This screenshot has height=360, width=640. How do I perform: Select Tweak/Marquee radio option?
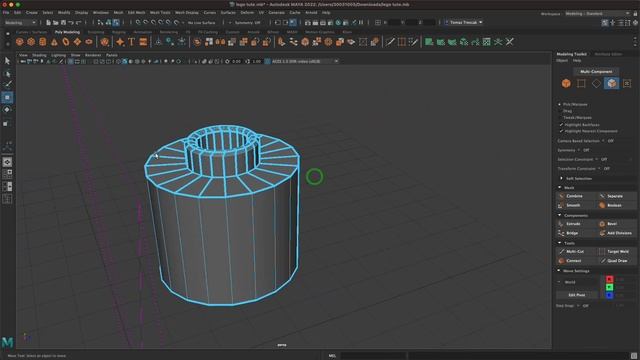(x=560, y=118)
